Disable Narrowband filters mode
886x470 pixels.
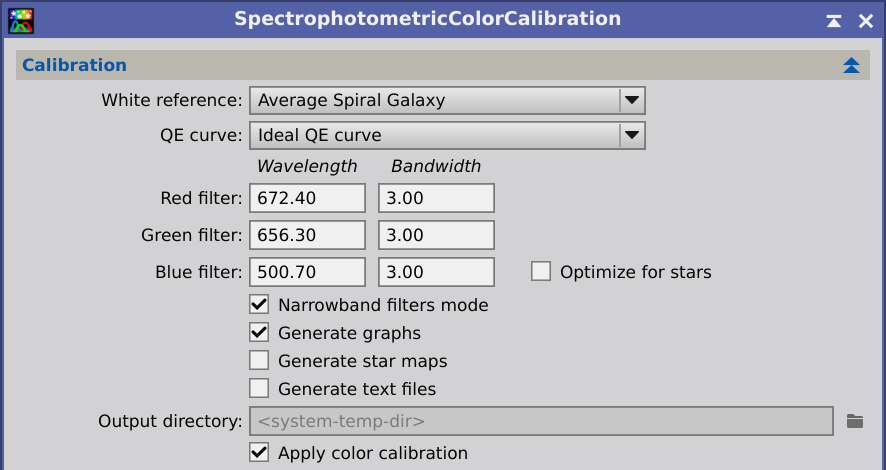click(x=259, y=305)
